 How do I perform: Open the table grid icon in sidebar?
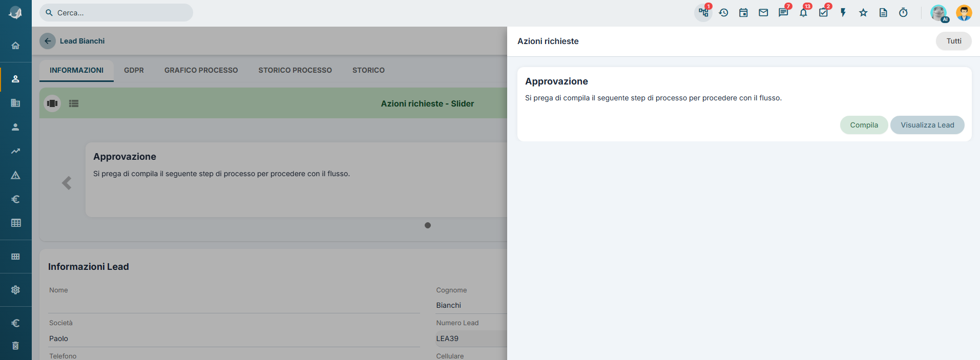pyautogui.click(x=16, y=223)
